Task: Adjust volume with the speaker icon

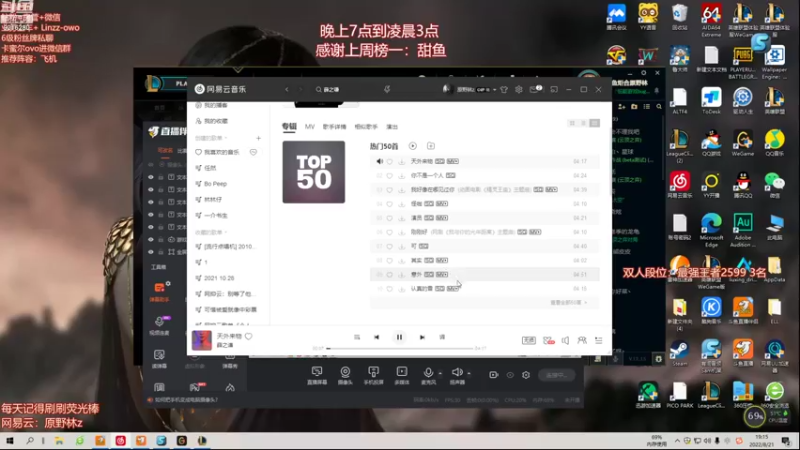Action: coord(565,340)
